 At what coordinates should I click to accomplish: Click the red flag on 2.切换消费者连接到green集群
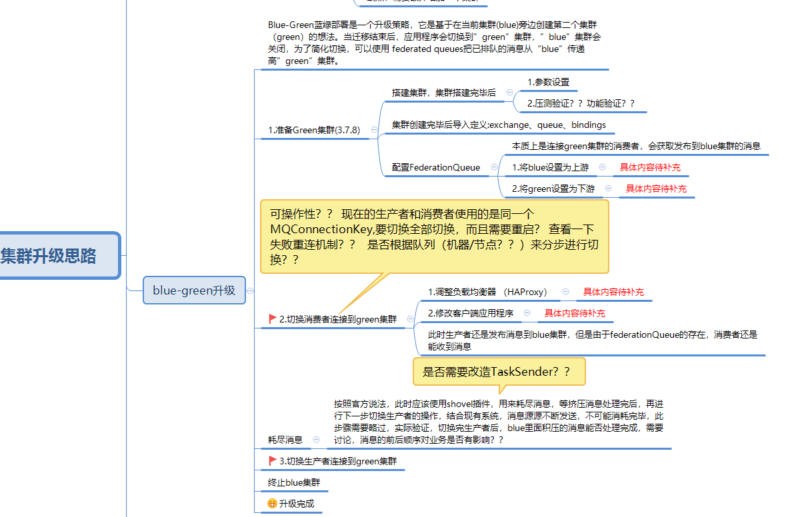(272, 319)
